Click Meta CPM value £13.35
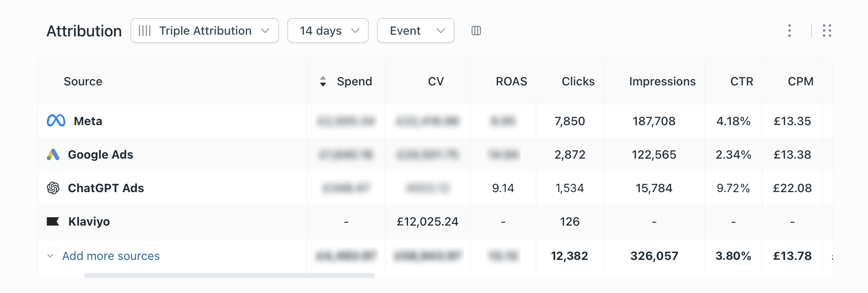 [x=792, y=121]
